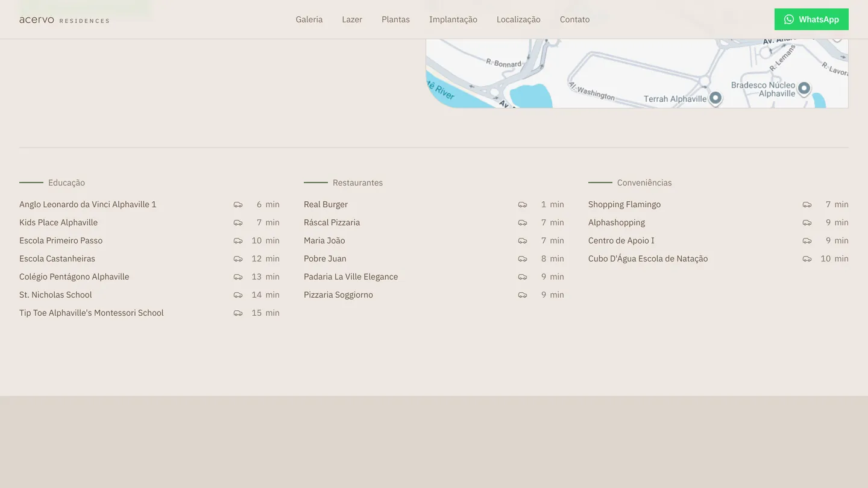
Task: Click the car icon beside Pobre Juan
Action: click(x=523, y=259)
